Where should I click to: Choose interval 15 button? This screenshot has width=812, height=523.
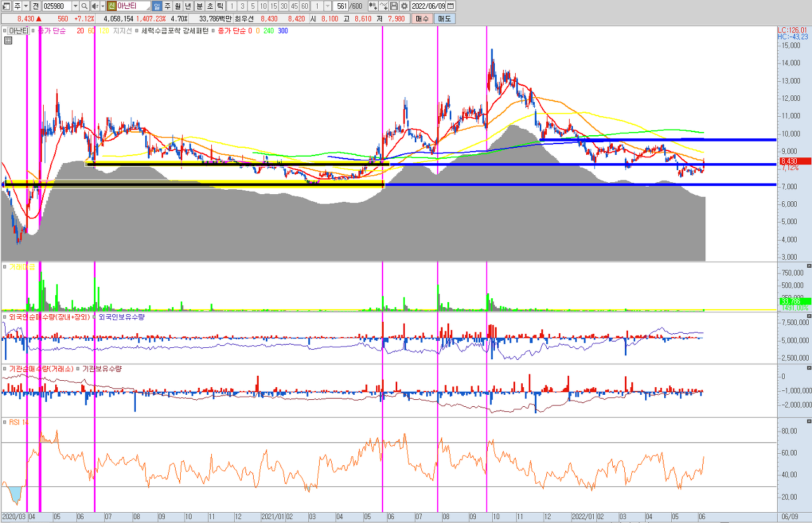tap(273, 6)
